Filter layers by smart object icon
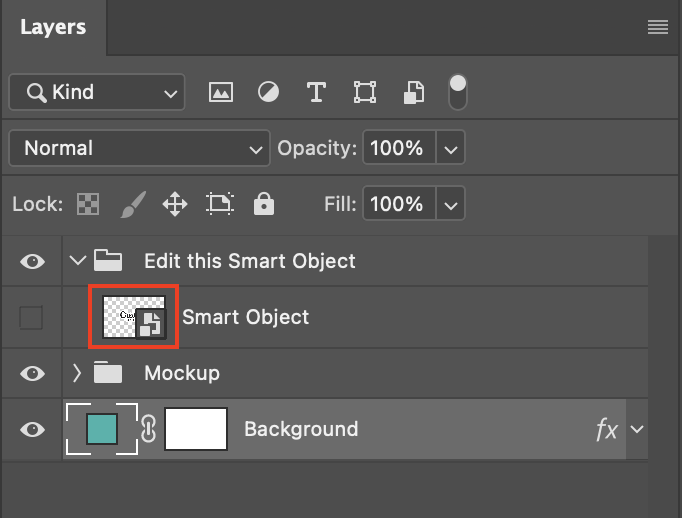The height and width of the screenshot is (518, 682). point(412,93)
